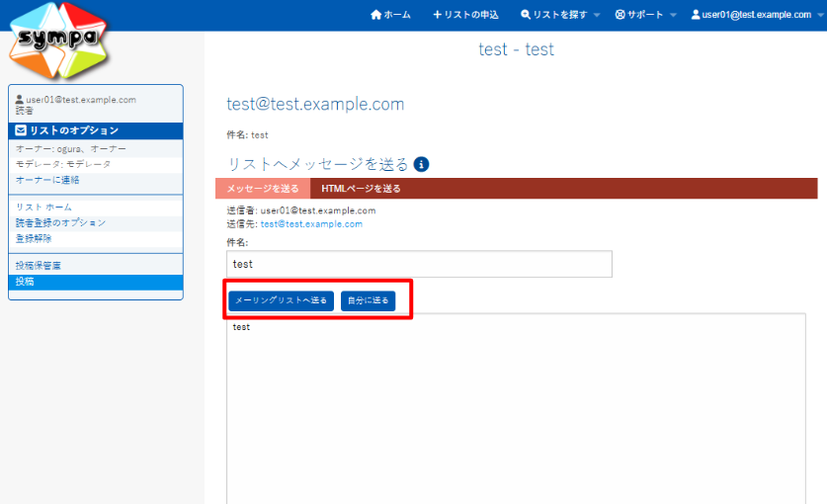The height and width of the screenshot is (504, 827).
Task: Click the user icon in top bar
Action: tap(696, 15)
